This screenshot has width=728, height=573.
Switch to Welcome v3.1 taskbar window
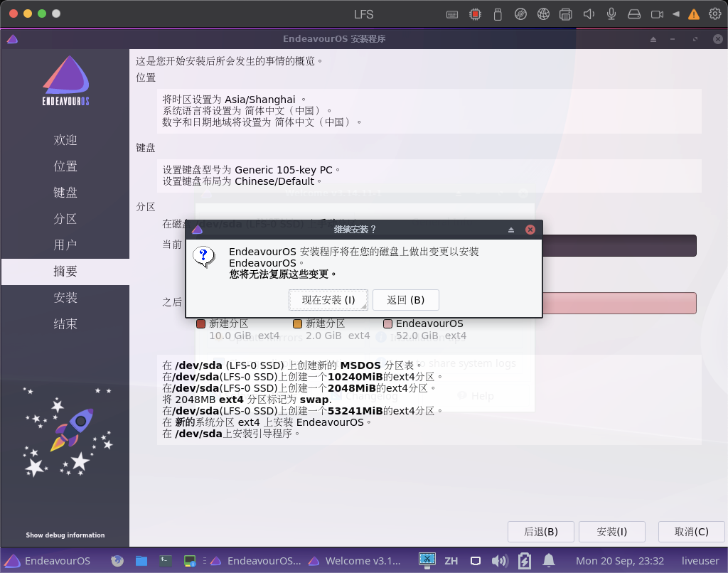355,561
